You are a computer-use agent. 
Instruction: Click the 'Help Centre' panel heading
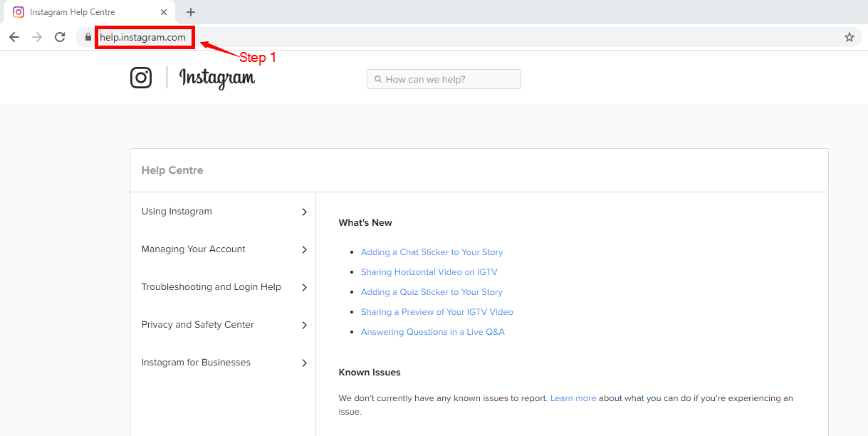coord(172,170)
